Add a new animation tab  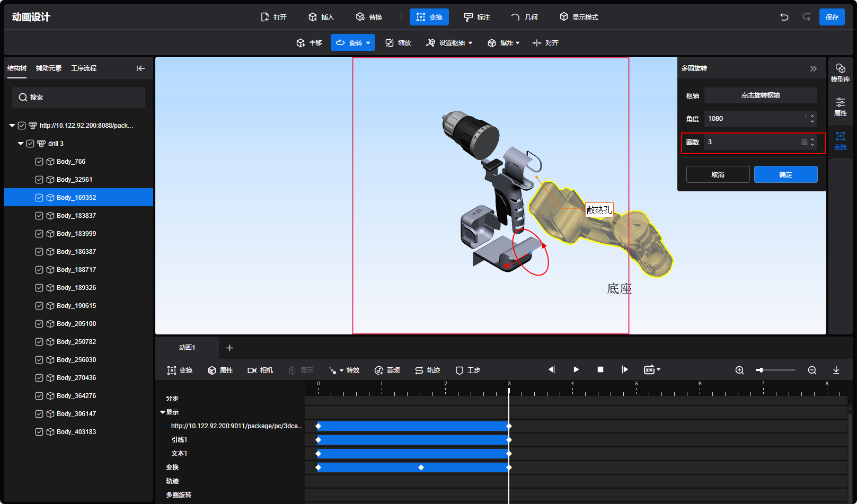click(x=229, y=348)
